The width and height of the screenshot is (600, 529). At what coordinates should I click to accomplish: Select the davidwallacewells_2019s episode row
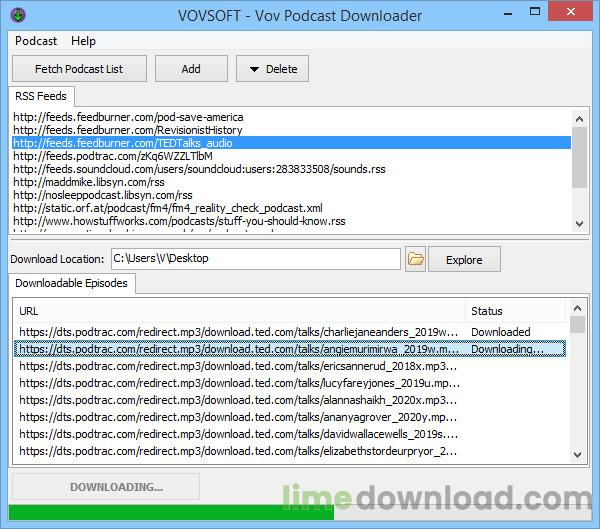[x=290, y=434]
